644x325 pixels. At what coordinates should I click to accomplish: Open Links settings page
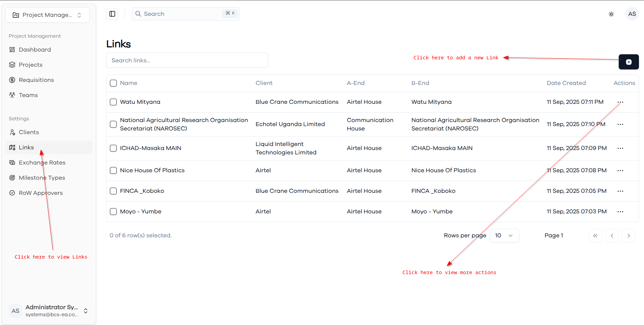point(49,147)
